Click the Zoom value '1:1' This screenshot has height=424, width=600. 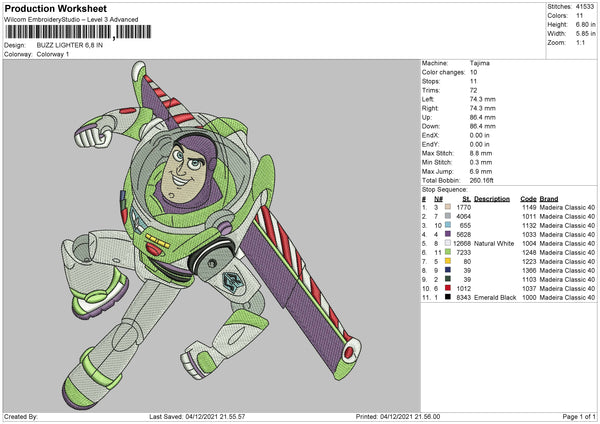(x=580, y=42)
